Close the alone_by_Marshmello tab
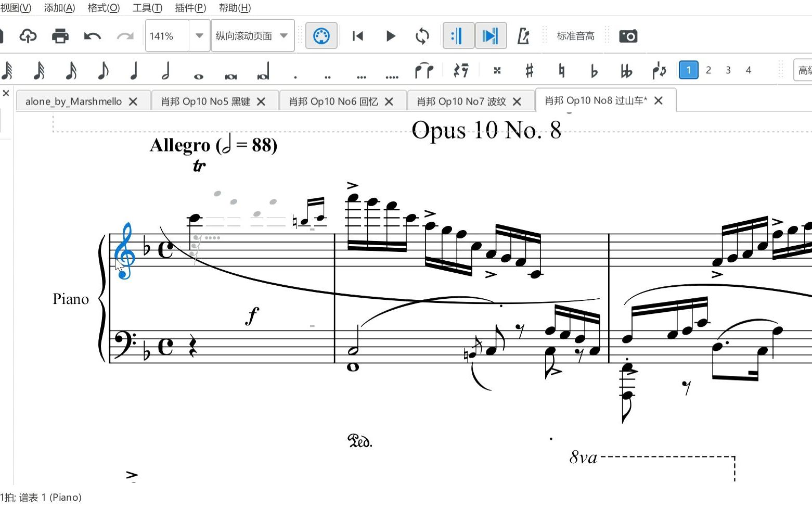 pos(133,101)
